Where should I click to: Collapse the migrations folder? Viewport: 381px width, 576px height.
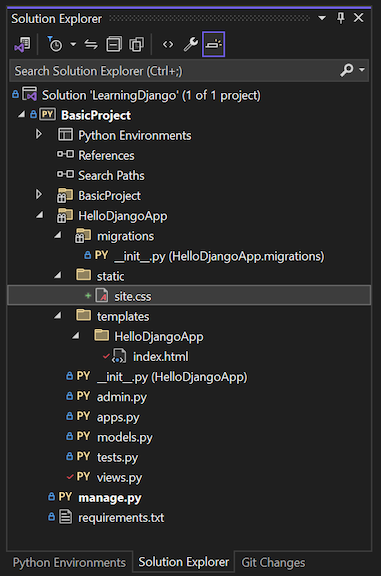pyautogui.click(x=58, y=235)
